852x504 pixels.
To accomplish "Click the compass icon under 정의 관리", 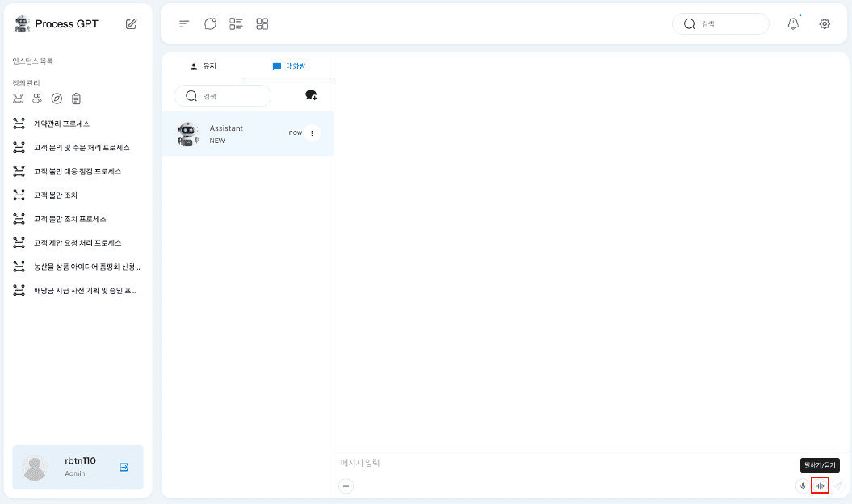I will (x=57, y=99).
